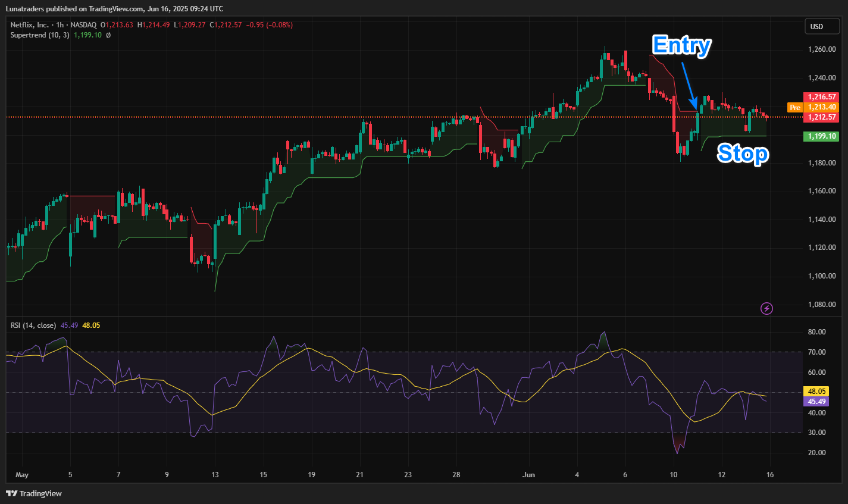Click the 1,216.57 red price label
Screen dimensions: 848x504
click(x=821, y=96)
